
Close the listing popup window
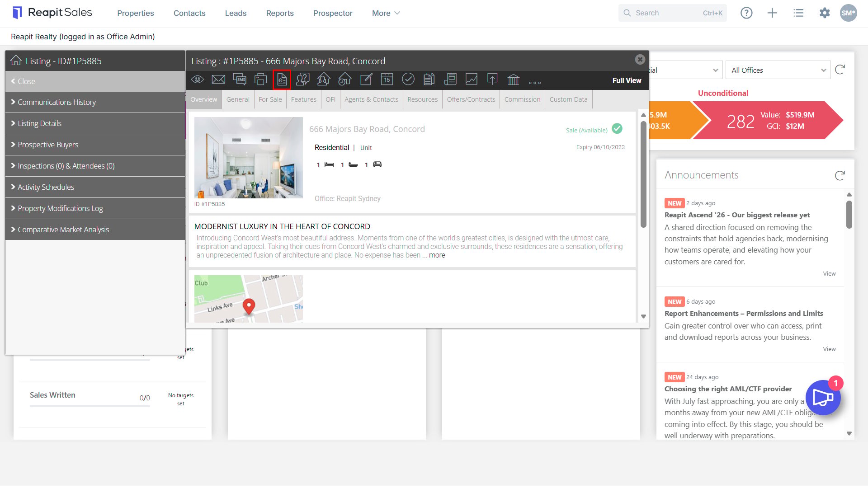(640, 59)
